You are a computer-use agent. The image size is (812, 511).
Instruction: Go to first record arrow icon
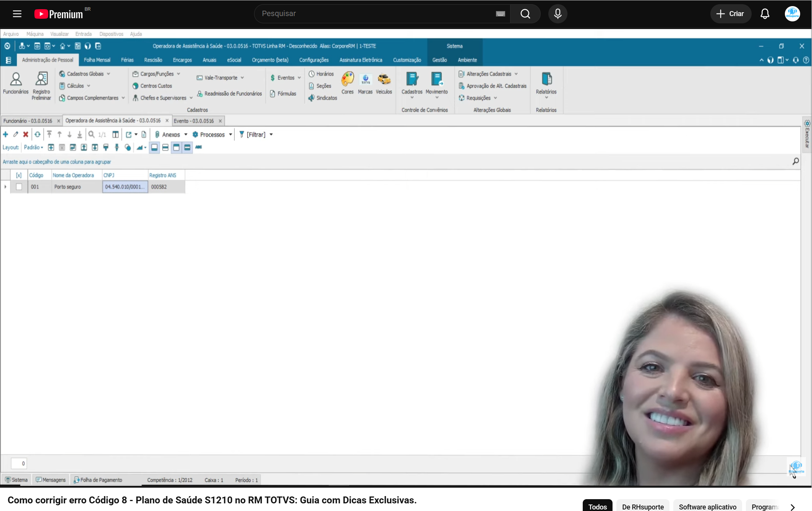coord(49,135)
